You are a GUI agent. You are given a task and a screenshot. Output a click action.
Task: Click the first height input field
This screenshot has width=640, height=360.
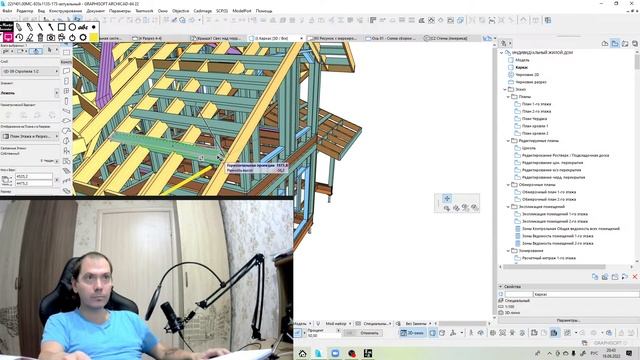pos(34,177)
